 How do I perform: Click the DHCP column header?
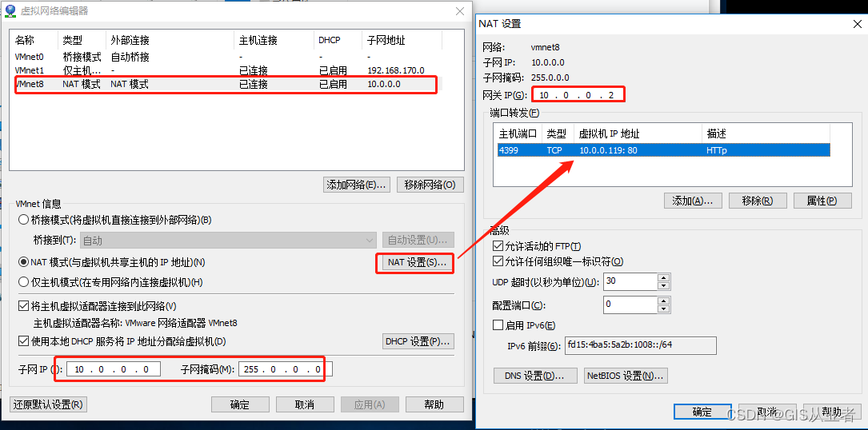[x=338, y=41]
